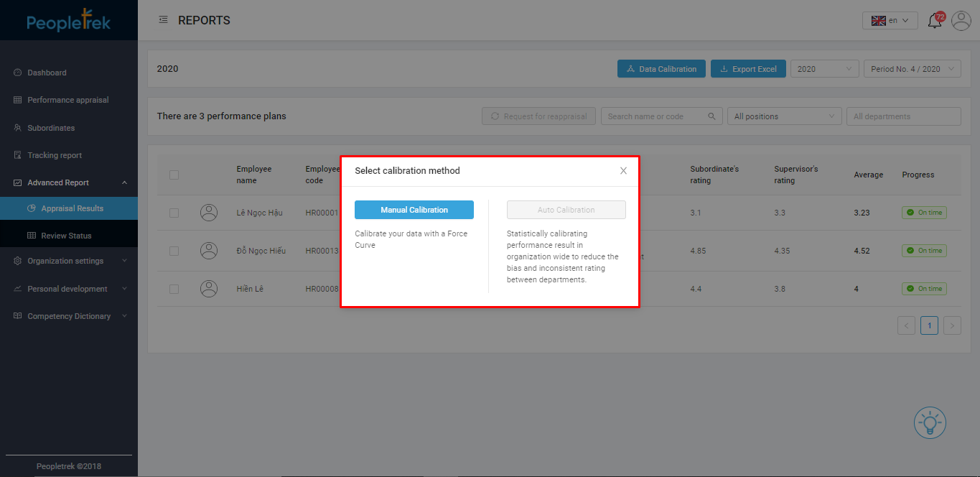Click Hiền Lê's avatar icon

[209, 289]
